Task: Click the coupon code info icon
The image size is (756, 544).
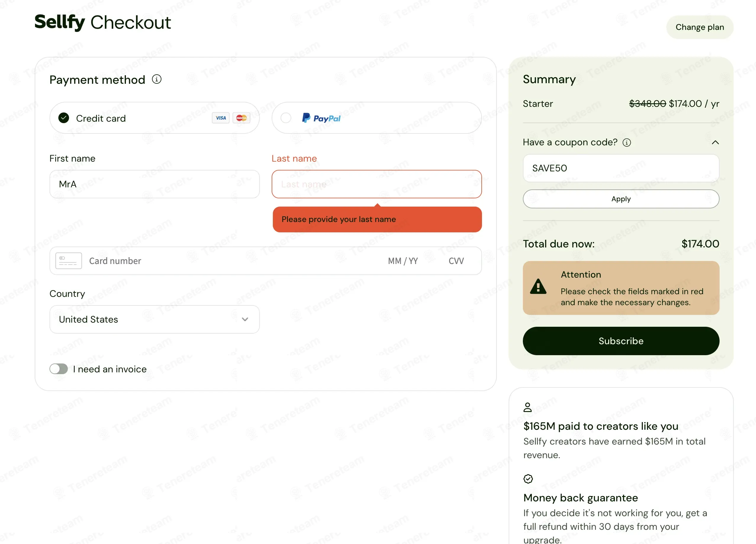Action: click(627, 143)
